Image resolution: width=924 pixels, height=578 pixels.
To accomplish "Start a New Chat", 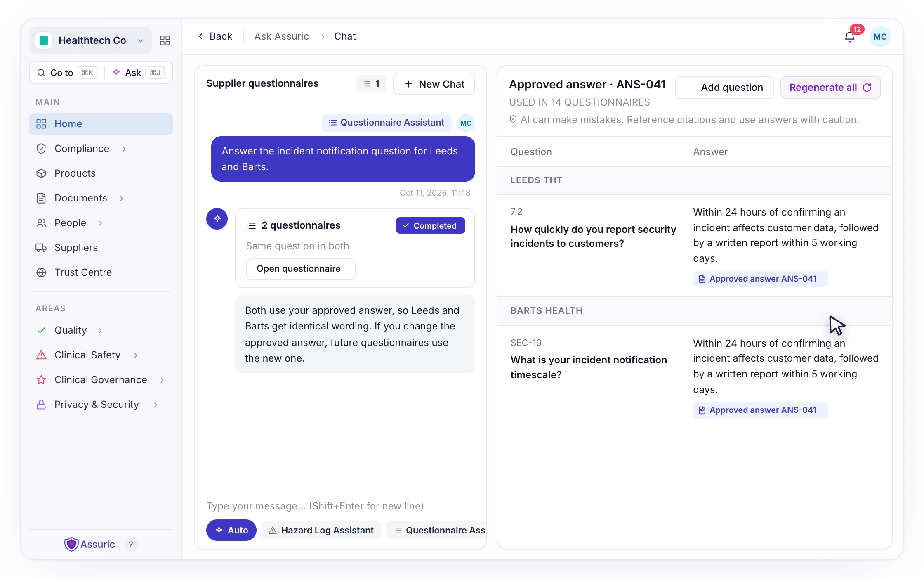I will coord(434,84).
